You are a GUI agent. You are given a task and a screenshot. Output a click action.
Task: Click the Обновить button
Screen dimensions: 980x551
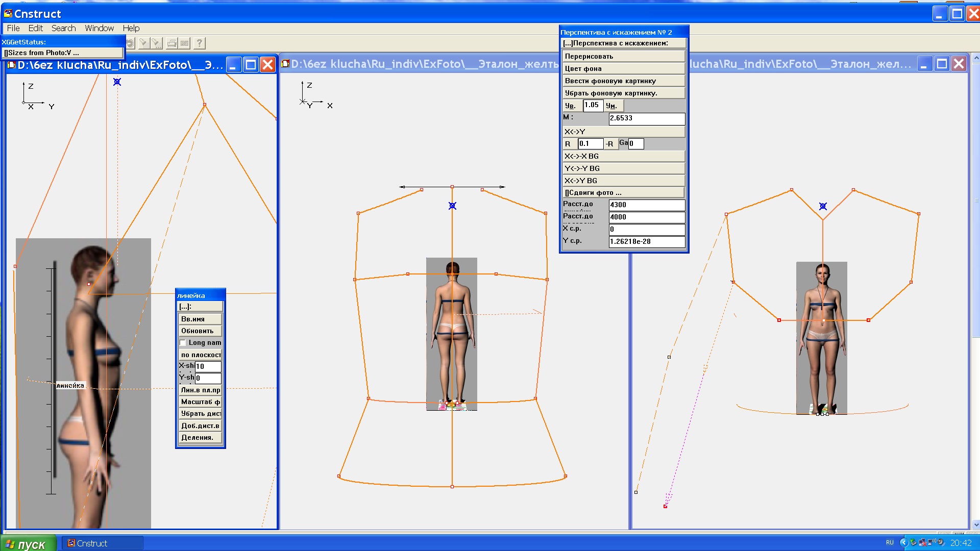pyautogui.click(x=200, y=331)
